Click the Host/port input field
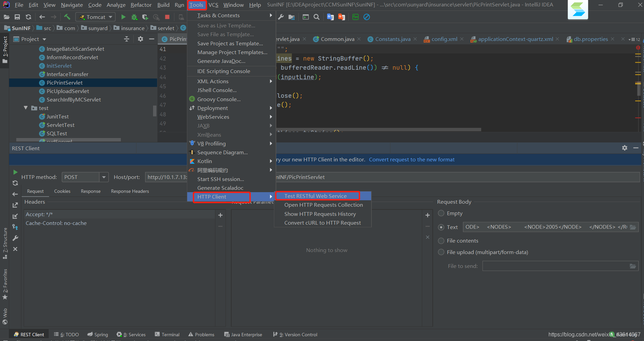Viewport: 644px width, 341px height. point(392,177)
